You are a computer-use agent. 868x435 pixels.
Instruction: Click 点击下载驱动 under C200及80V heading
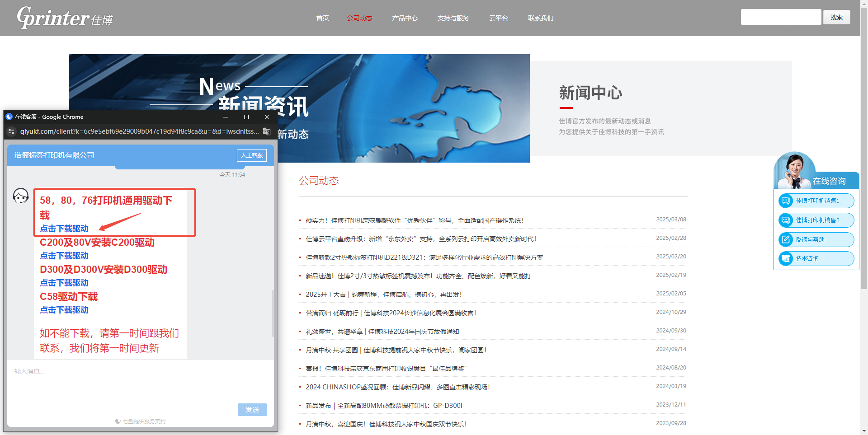(x=64, y=256)
